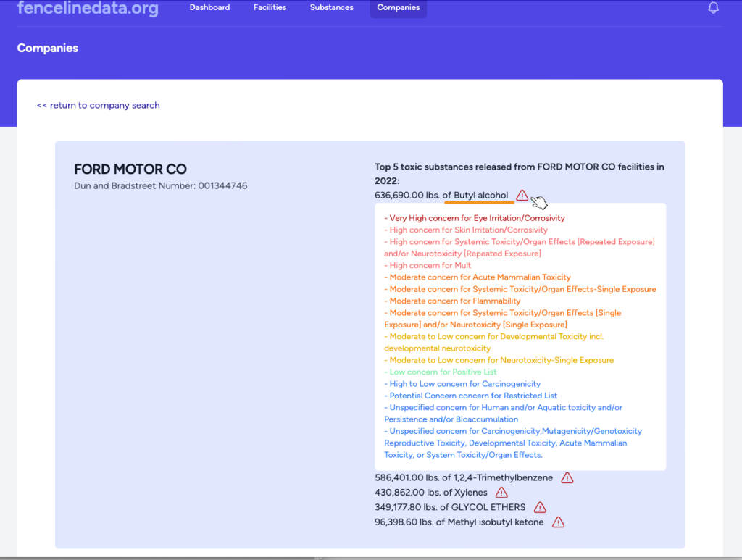The height and width of the screenshot is (560, 742).
Task: Select the Companies navigation tab
Action: [x=398, y=8]
